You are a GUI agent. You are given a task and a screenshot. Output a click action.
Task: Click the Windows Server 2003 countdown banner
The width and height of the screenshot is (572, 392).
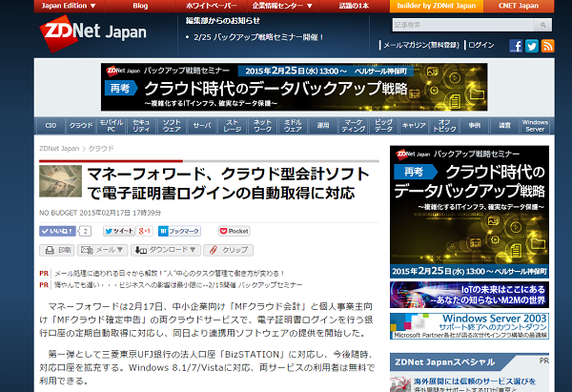[x=469, y=326]
